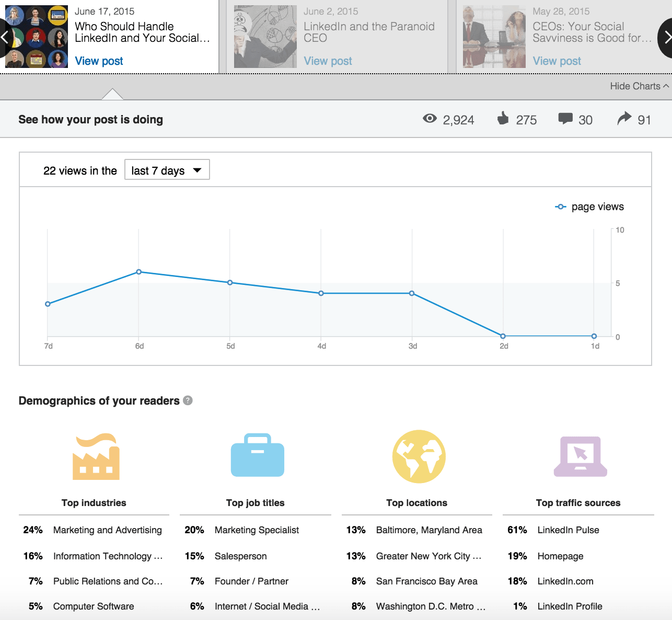
Task: Click the Top traffic sources laptop icon
Action: coord(581,456)
